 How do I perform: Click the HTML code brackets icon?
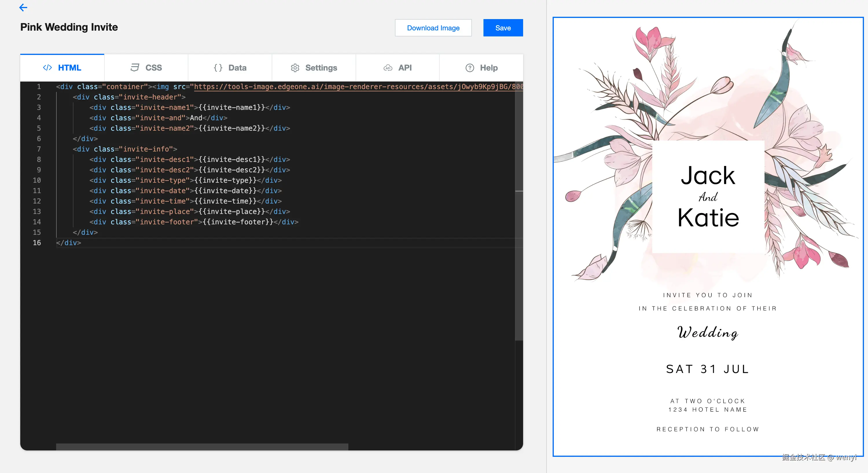[47, 68]
